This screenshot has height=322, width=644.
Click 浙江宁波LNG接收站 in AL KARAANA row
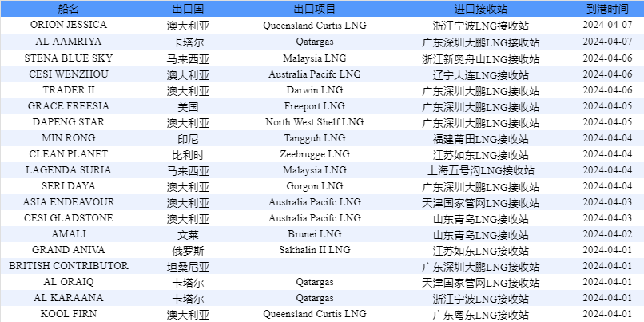coord(480,299)
